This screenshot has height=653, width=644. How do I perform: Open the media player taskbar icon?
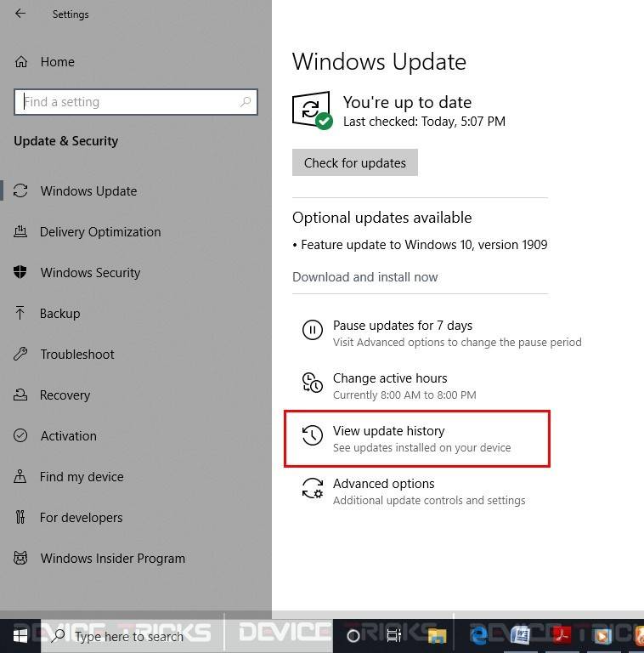(x=602, y=636)
